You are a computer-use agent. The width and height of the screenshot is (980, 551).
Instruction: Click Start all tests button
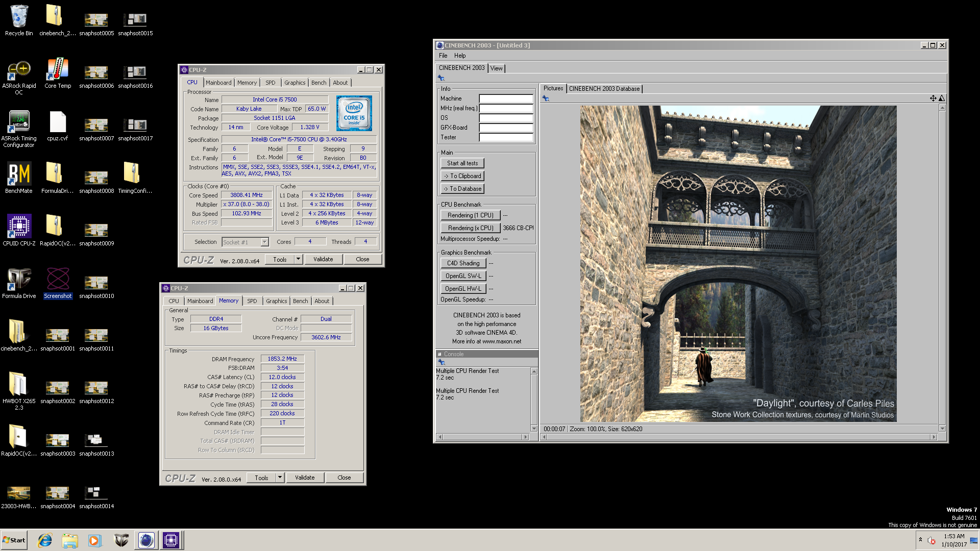coord(462,163)
